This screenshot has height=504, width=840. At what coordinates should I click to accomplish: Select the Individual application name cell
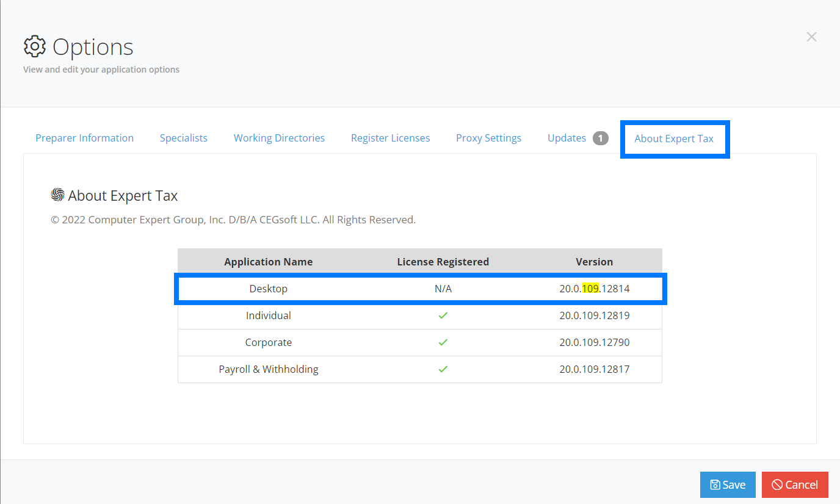click(269, 315)
